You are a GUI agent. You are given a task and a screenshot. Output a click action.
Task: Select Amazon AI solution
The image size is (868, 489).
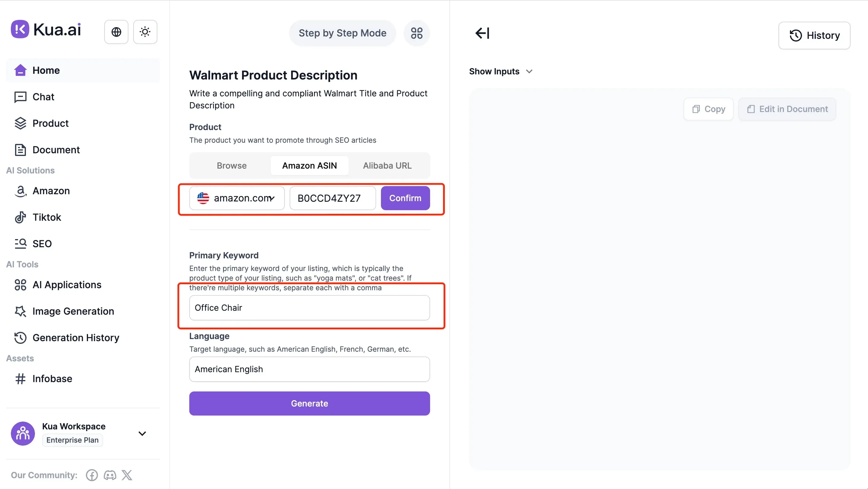(83, 191)
